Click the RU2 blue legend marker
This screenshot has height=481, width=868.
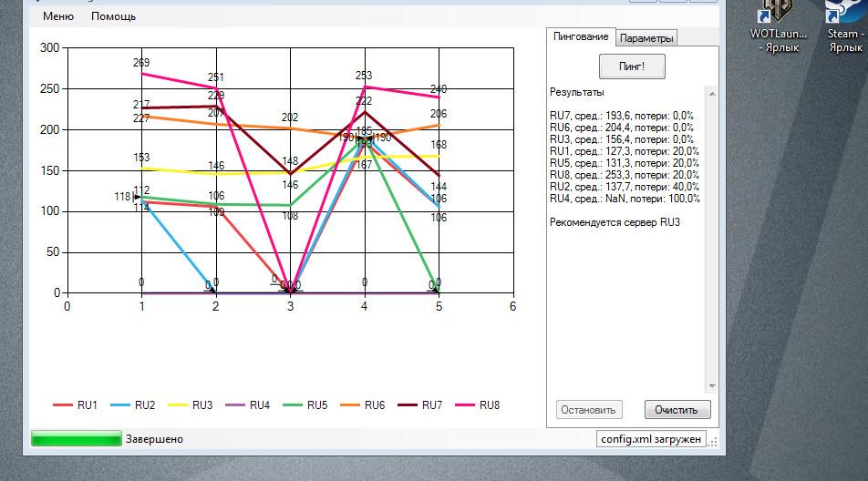tap(120, 405)
